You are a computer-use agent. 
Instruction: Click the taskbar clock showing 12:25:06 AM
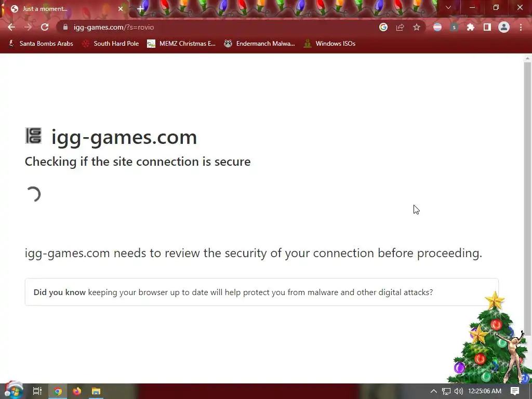485,391
